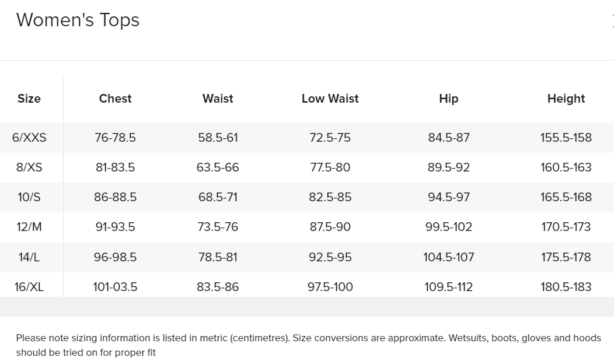Click the 76-78.5 chest measurement cell
Screen dimensions: 614x364
(115, 138)
